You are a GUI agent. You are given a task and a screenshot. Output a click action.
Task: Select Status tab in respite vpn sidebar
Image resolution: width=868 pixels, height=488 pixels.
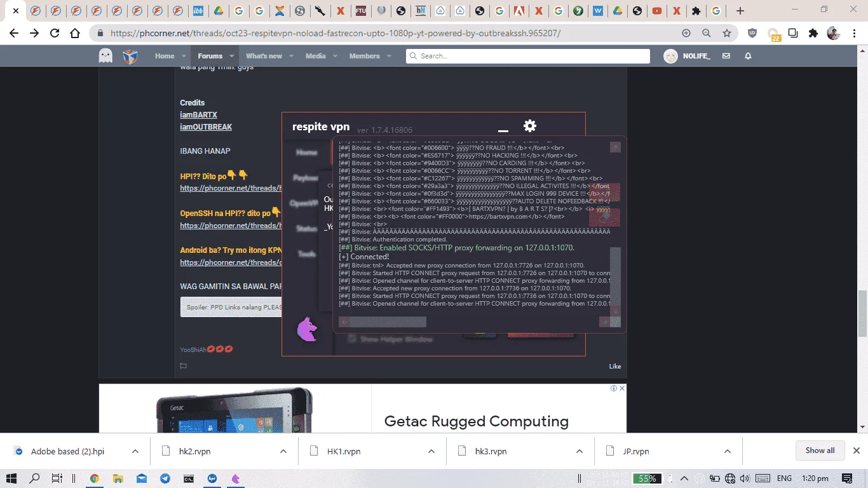(x=306, y=228)
